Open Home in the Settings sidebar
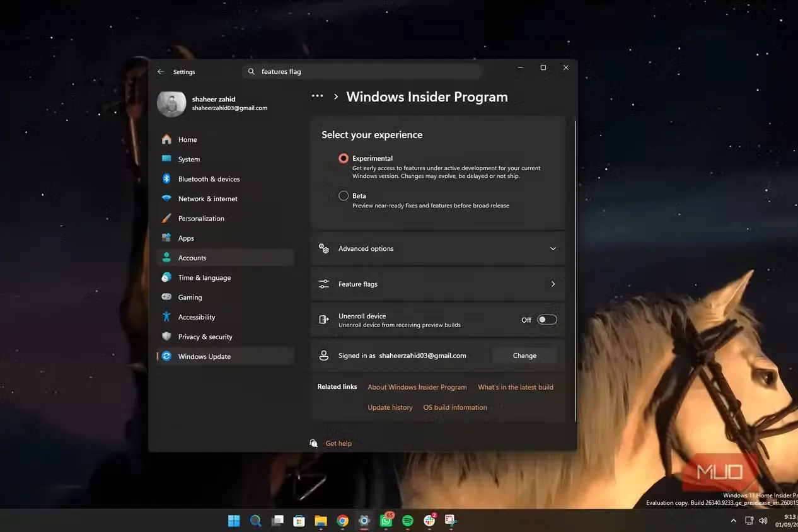This screenshot has height=532, width=798. tap(225, 139)
